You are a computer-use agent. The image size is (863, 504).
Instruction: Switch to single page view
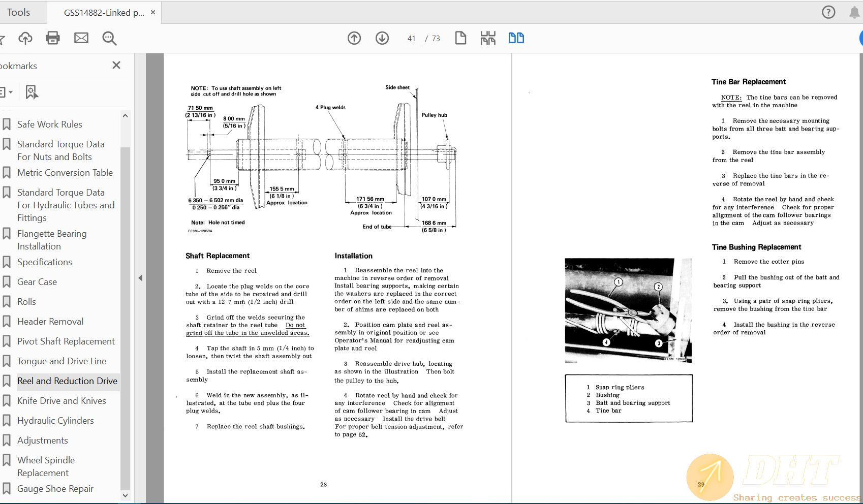(x=460, y=38)
